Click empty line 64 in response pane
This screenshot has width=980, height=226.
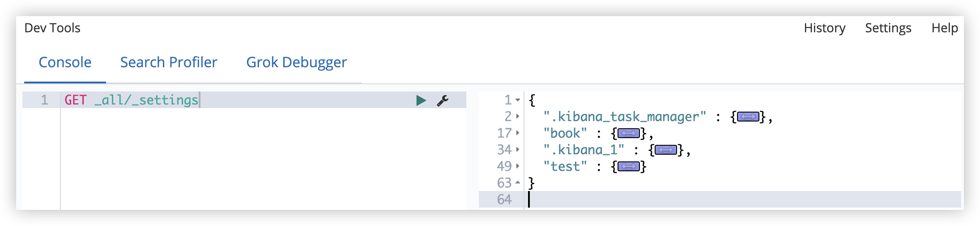coord(743,200)
